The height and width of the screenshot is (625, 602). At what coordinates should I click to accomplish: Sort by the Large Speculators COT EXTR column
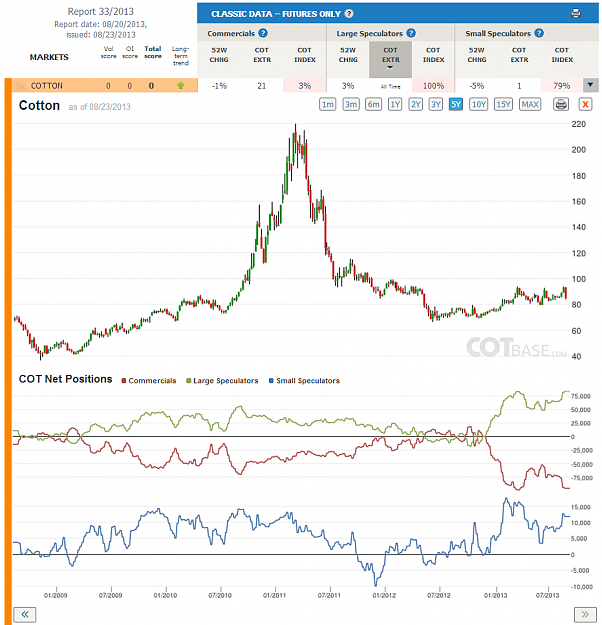click(390, 59)
